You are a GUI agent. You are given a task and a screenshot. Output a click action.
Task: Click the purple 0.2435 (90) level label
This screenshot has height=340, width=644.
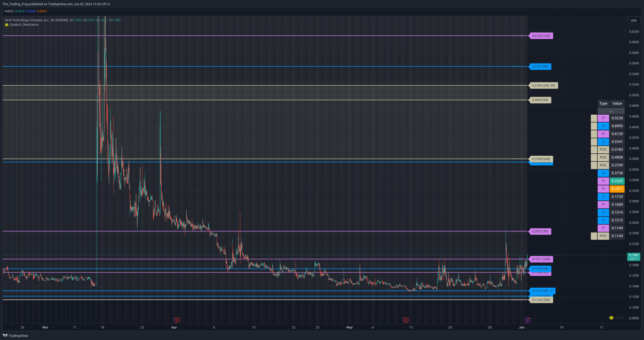540,231
